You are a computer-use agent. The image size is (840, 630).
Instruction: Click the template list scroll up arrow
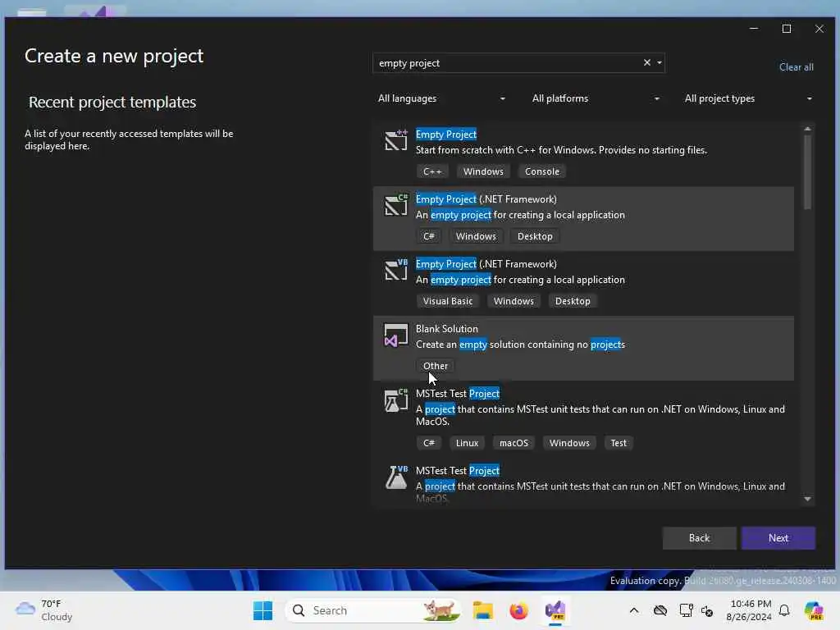(x=807, y=129)
